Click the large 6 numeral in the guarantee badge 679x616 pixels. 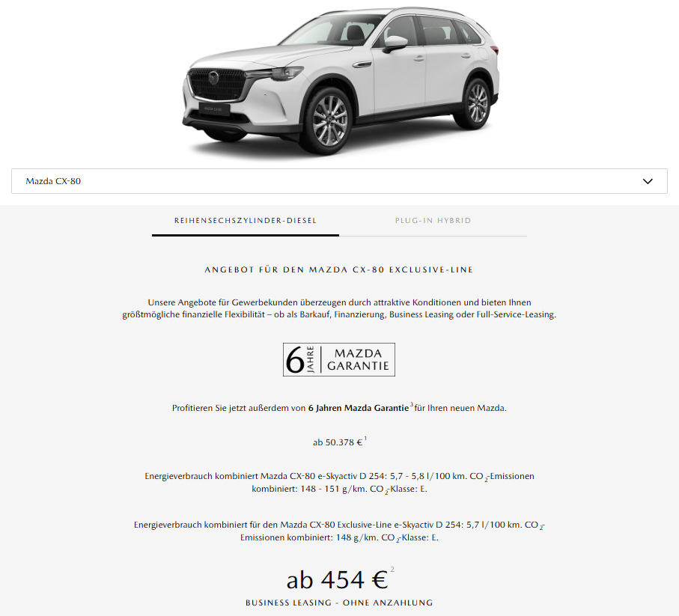tap(295, 360)
